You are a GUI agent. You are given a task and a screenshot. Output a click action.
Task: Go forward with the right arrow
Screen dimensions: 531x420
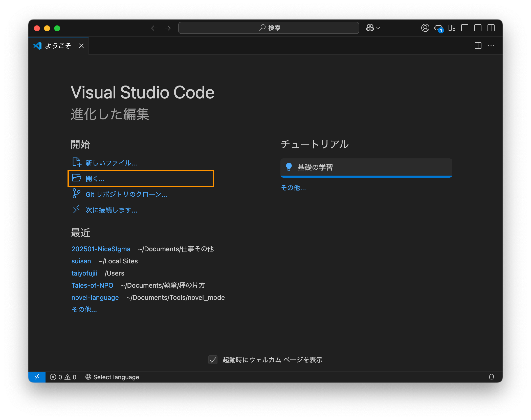(x=167, y=28)
